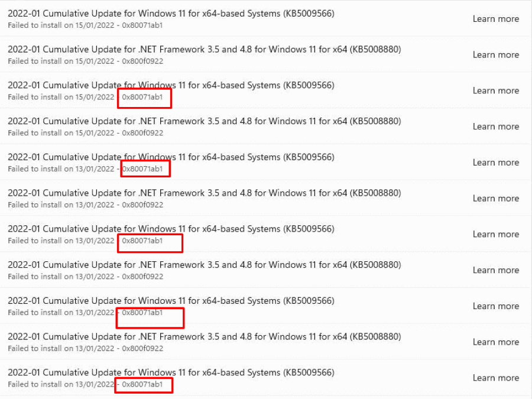532x399 pixels.
Task: Select second 13/01/2022 .NET Framework KB5008880 title
Action: (205, 265)
